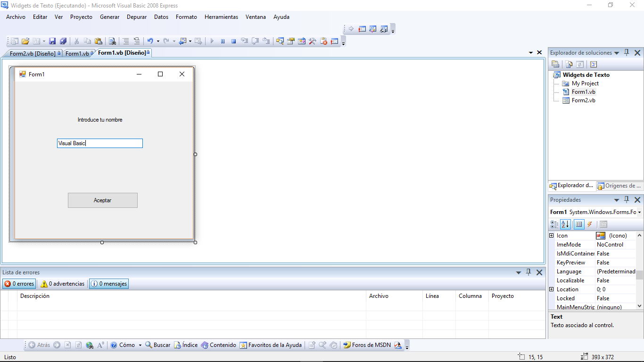The width and height of the screenshot is (644, 362).
Task: Click the Descripción column header
Action: click(191, 296)
